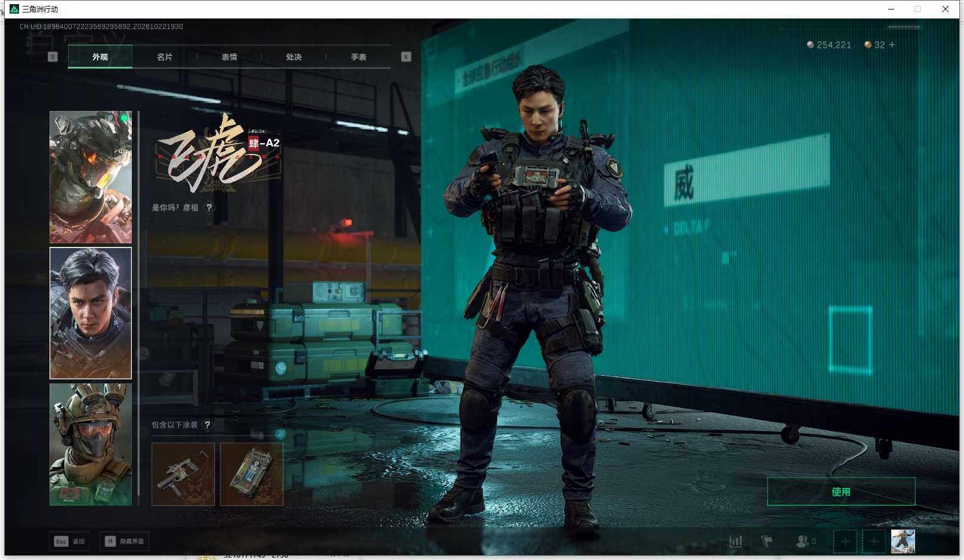The image size is (964, 560).
Task: Click the H 隐藏界面 button
Action: point(124,542)
